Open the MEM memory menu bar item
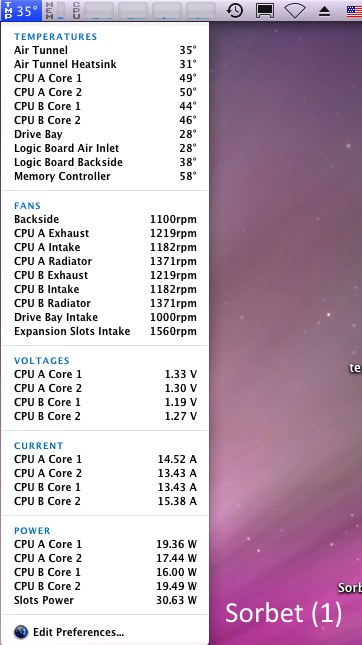The image size is (362, 645). coord(55,11)
